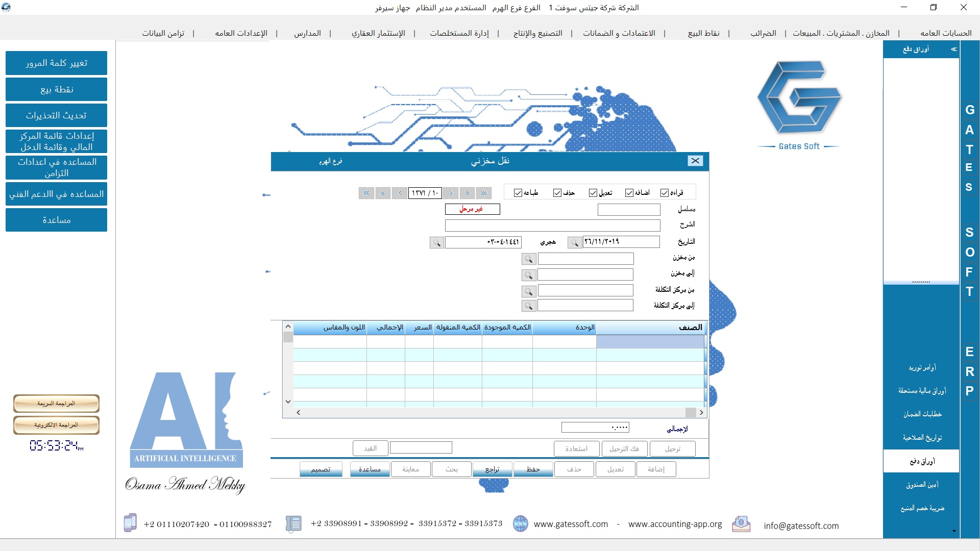980x551 pixels.
Task: Click the الشرح description field
Action: click(552, 226)
